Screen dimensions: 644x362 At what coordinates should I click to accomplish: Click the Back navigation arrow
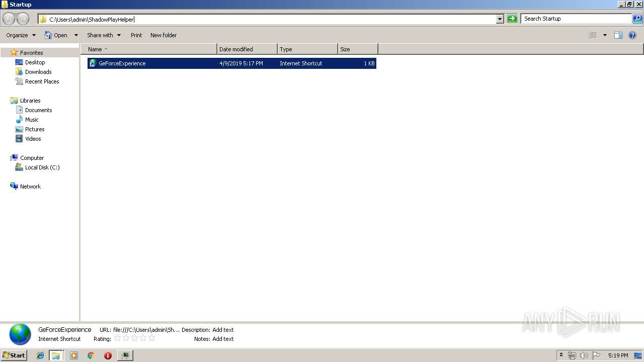coord(9,19)
